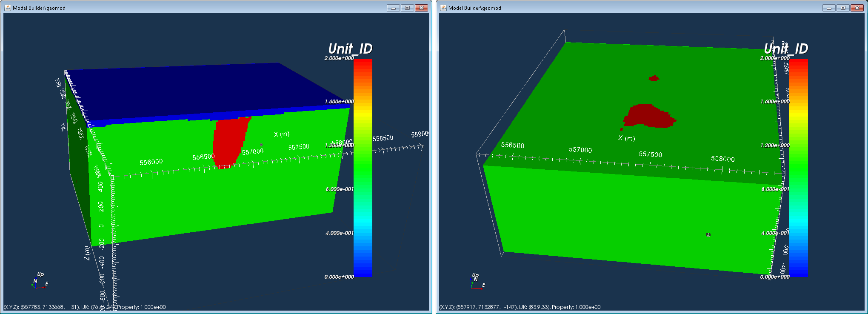Close the right Model Builder window
This screenshot has width=868, height=314.
pos(857,8)
